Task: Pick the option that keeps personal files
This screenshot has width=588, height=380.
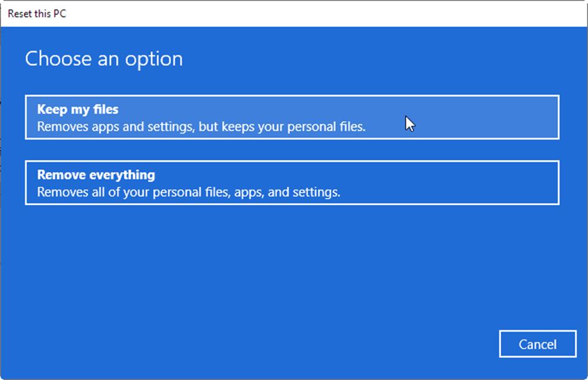Action: tap(292, 117)
